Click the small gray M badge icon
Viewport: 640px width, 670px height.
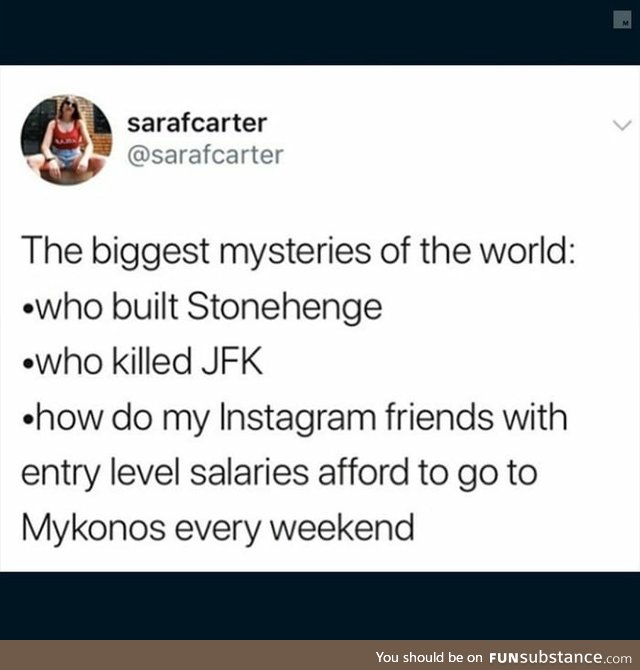[x=622, y=20]
